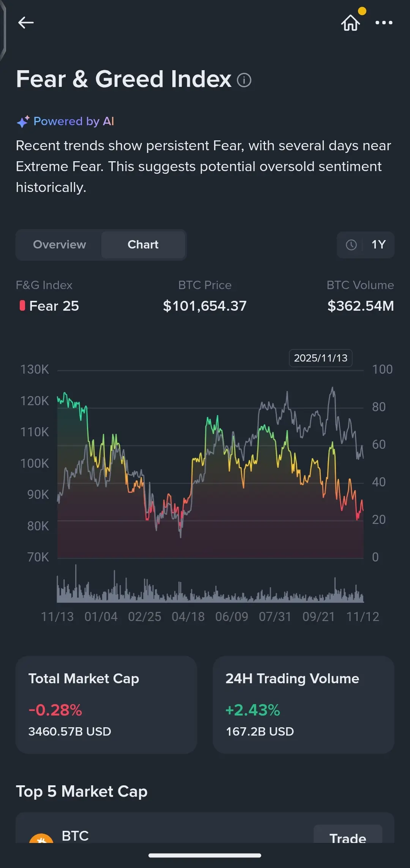Screen dimensions: 410x868
Task: Tap the back arrow icon
Action: coord(26,23)
